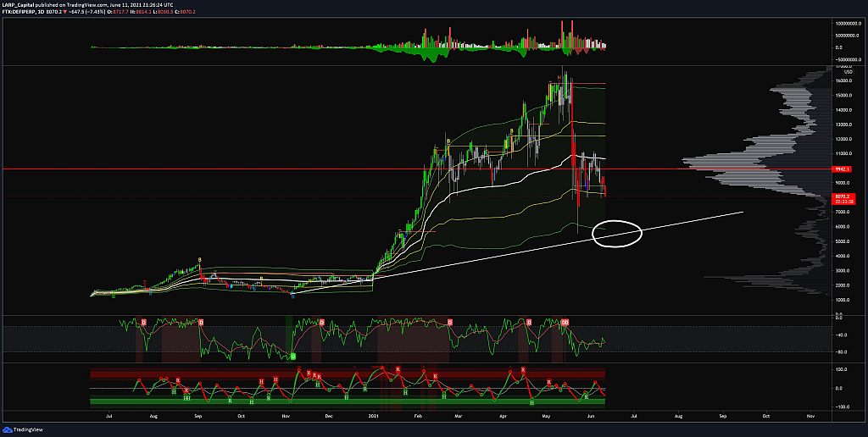Click the current price 8070.2 countdown label
This screenshot has width=868, height=437.
click(x=843, y=198)
